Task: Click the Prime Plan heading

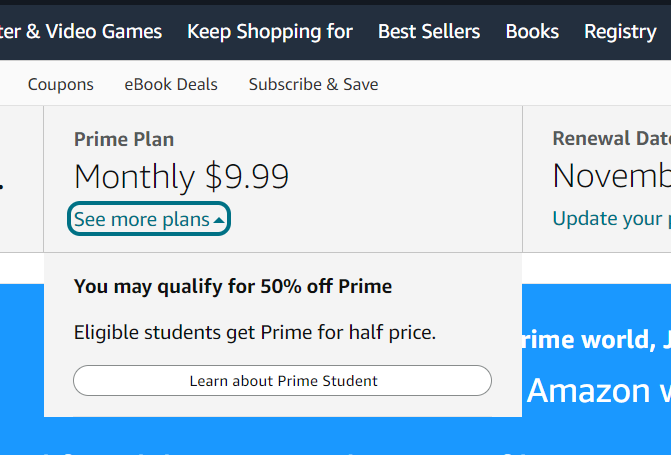Action: [124, 139]
